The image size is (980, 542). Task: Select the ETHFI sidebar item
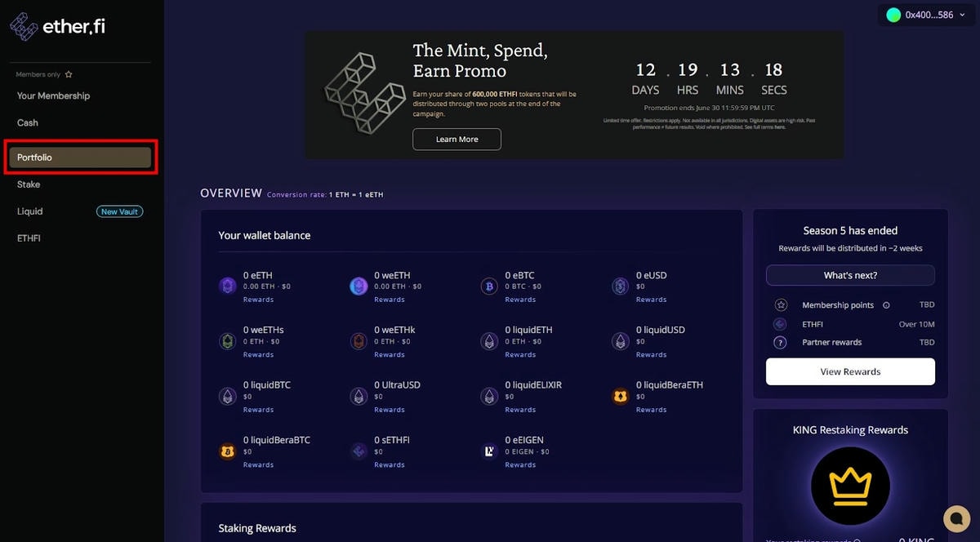[29, 238]
